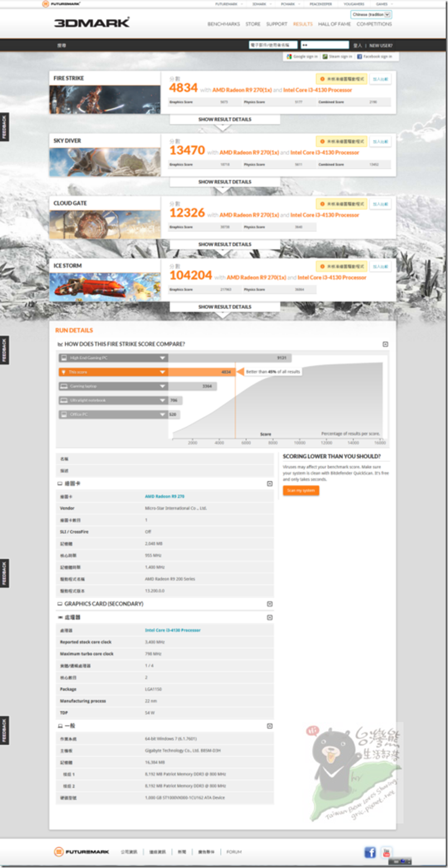
Task: Click the Ice Storm yellow driver warning badge
Action: pyautogui.click(x=342, y=267)
